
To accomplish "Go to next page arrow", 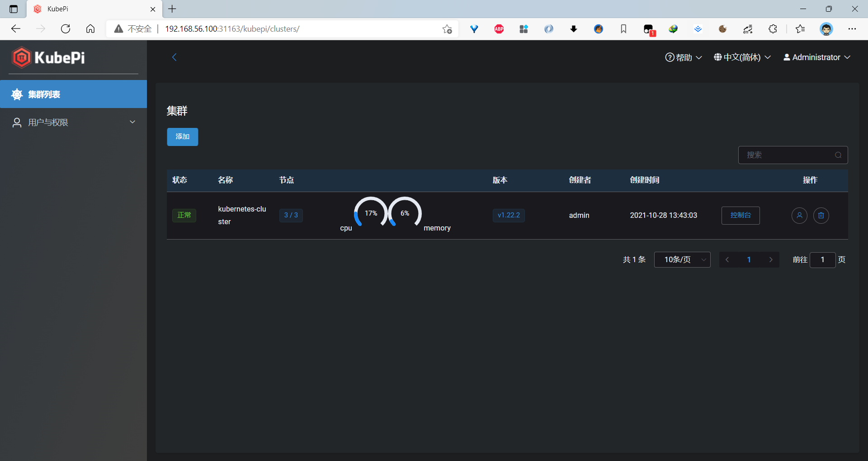I will (x=771, y=259).
